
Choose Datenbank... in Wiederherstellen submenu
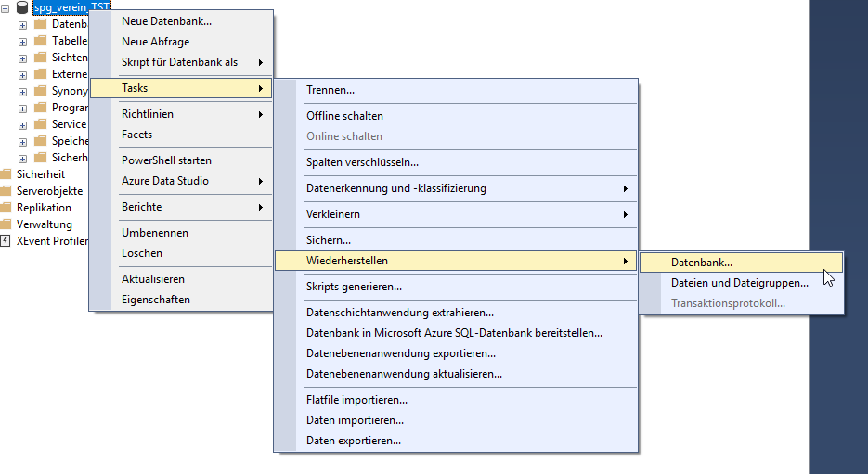(702, 263)
